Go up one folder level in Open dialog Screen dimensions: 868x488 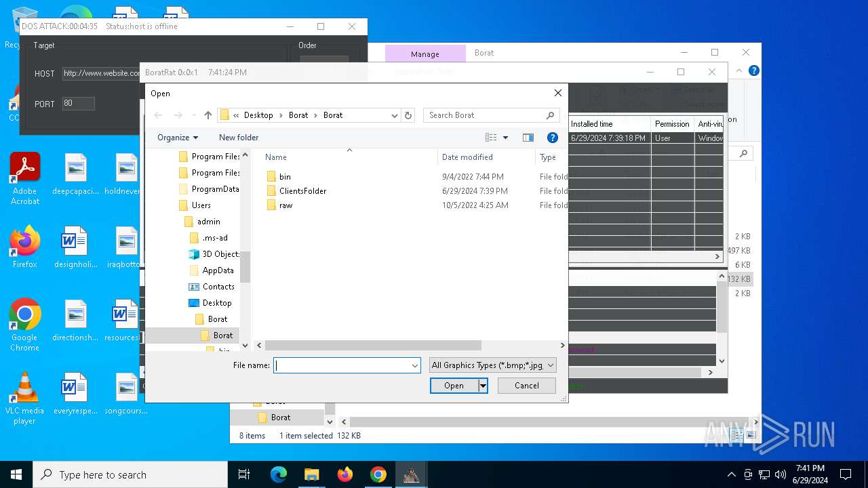pos(208,115)
